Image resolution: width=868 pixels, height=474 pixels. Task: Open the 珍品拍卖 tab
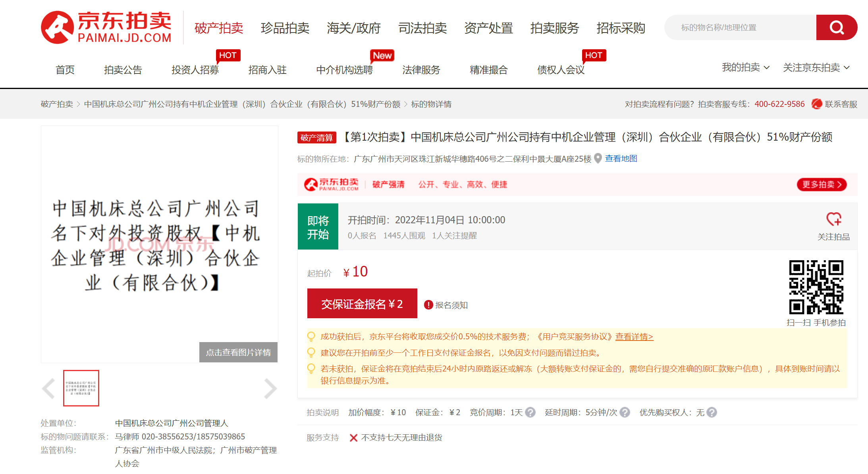point(285,28)
